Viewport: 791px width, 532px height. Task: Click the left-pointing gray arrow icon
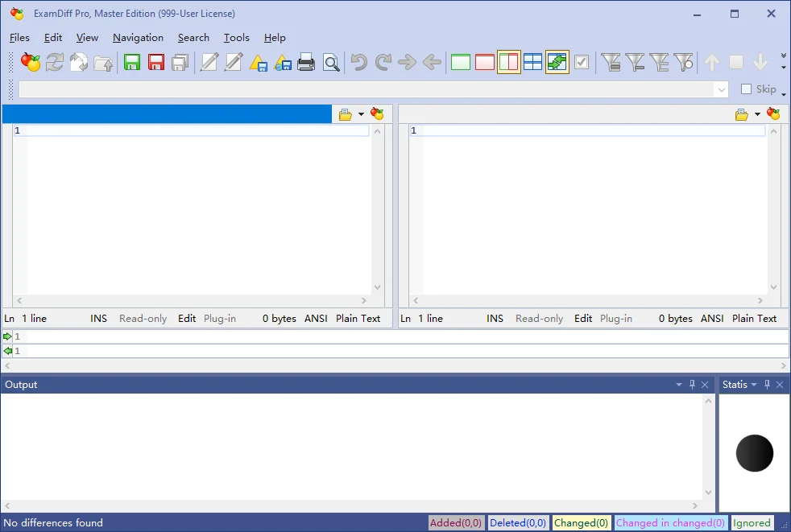click(x=432, y=63)
